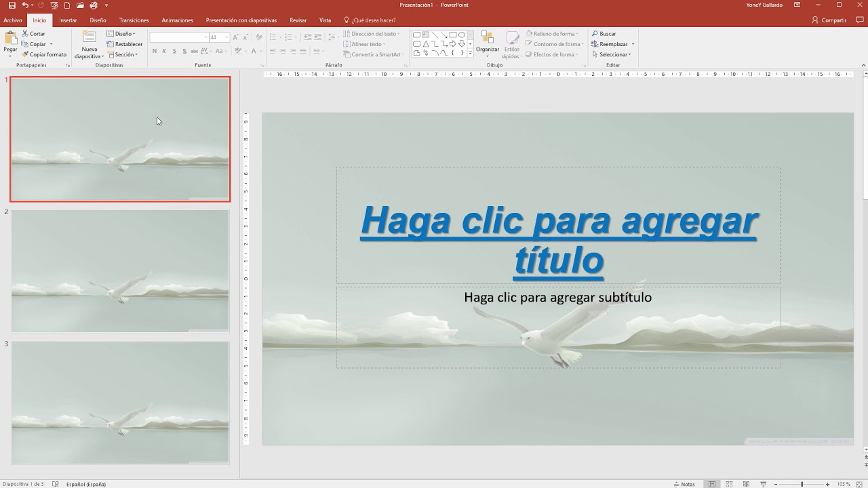Decrease font size with the small A
The height and width of the screenshot is (488, 868).
pyautogui.click(x=245, y=37)
